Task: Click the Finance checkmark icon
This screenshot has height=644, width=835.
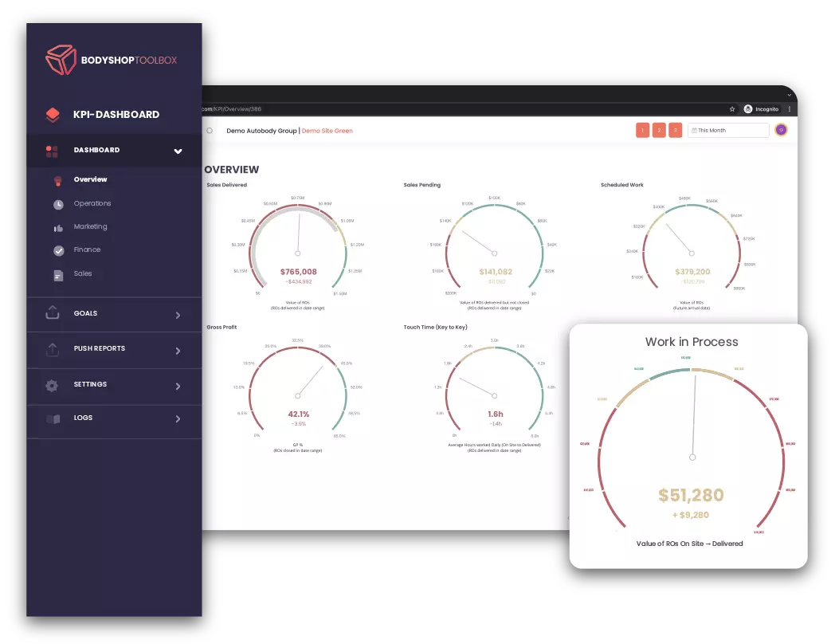Action: tap(58, 250)
